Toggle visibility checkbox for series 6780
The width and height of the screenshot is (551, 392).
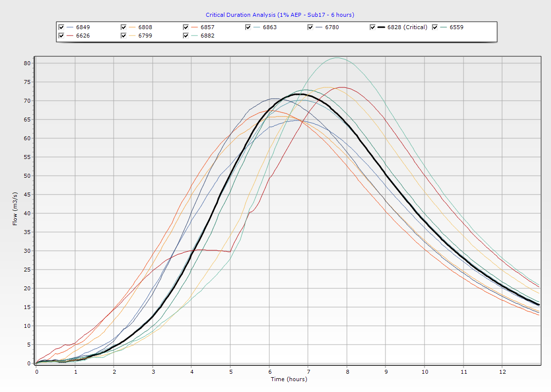point(310,27)
